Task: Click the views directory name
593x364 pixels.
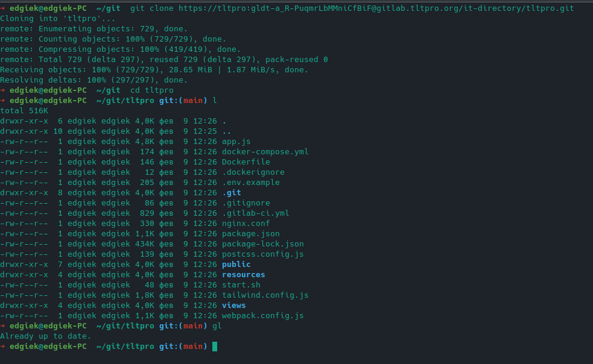Action: pos(233,306)
